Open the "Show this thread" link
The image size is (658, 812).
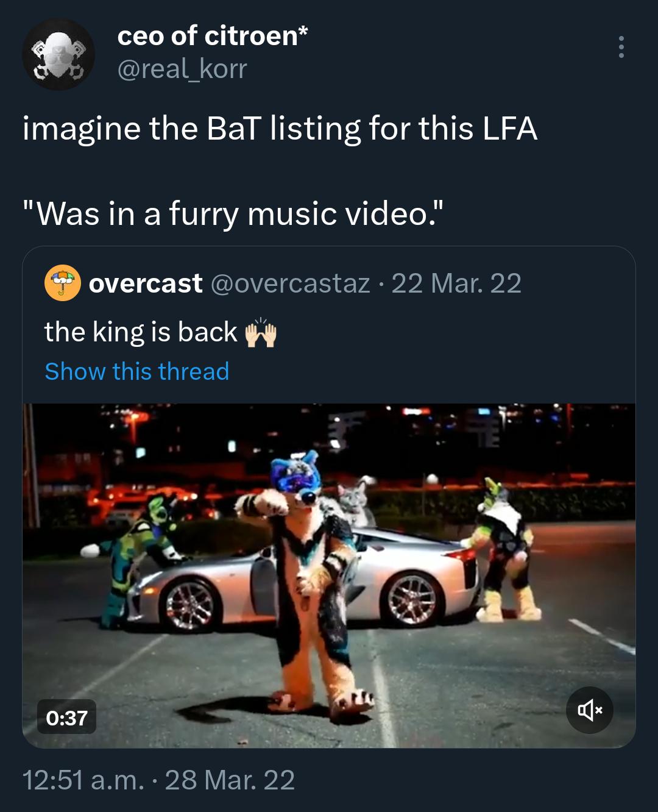point(137,371)
